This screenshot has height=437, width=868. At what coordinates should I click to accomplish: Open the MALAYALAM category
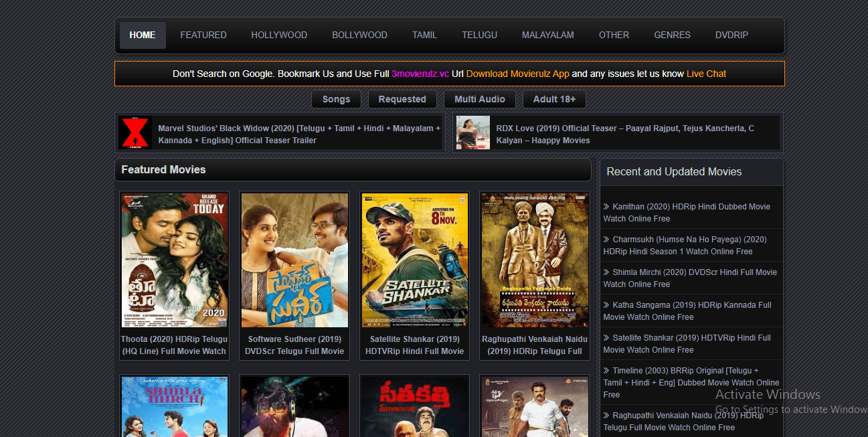click(x=547, y=35)
